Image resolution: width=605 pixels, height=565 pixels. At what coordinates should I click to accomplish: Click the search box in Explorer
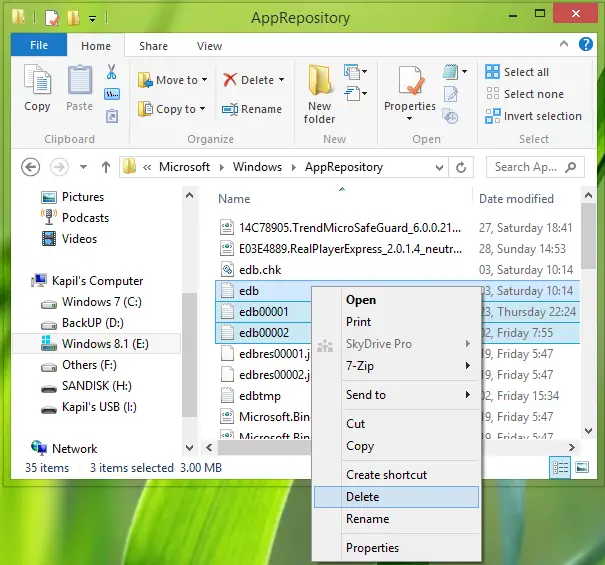click(x=535, y=167)
